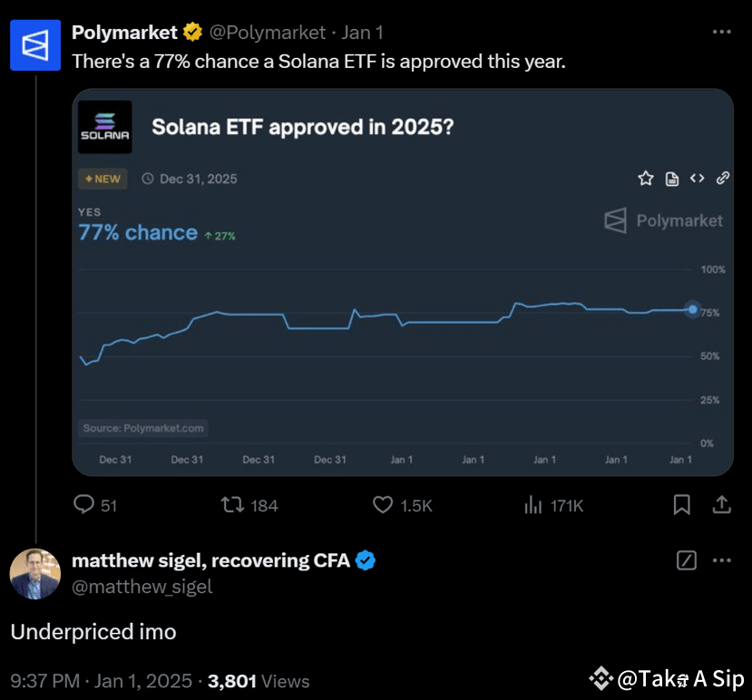This screenshot has height=700, width=752.
Task: Copy the chart link icon
Action: (723, 179)
